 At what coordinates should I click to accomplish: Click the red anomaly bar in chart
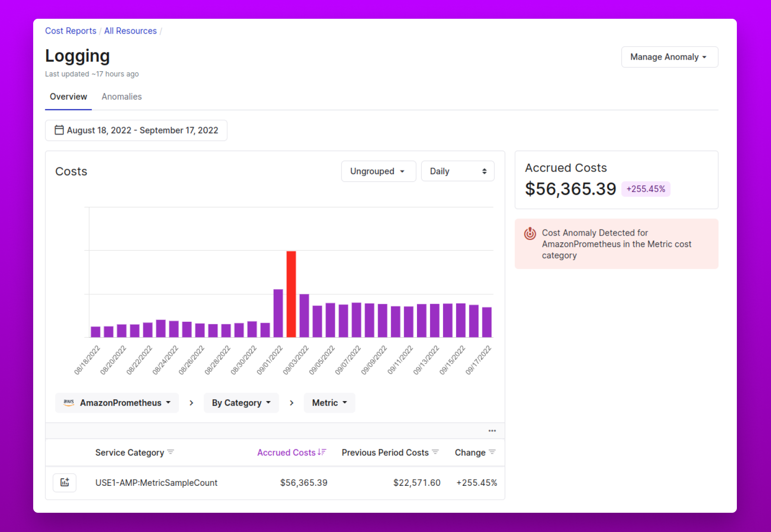point(291,294)
